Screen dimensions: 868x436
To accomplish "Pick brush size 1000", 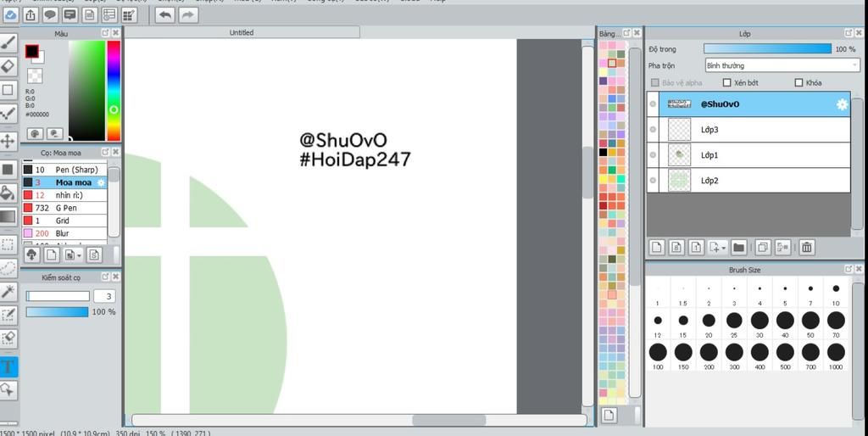I will click(x=836, y=355).
